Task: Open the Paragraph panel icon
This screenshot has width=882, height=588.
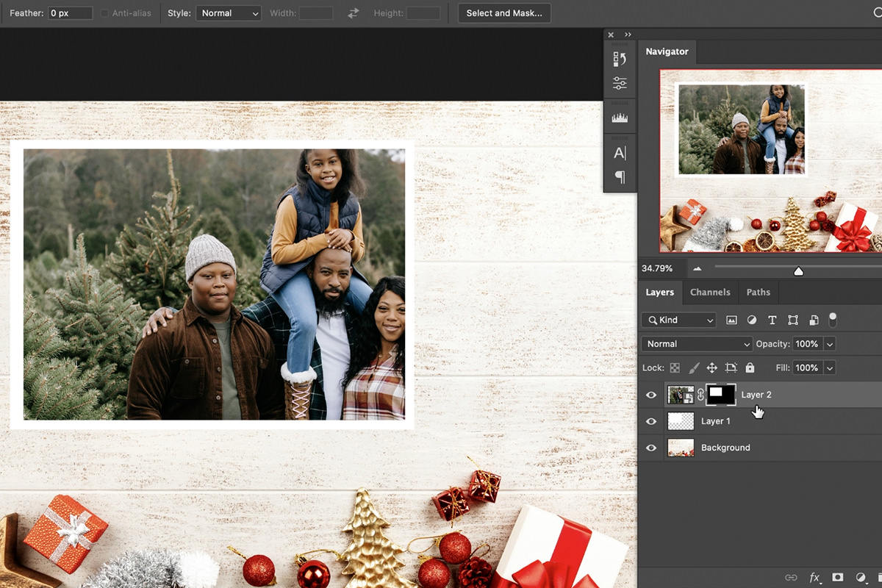Action: [620, 176]
